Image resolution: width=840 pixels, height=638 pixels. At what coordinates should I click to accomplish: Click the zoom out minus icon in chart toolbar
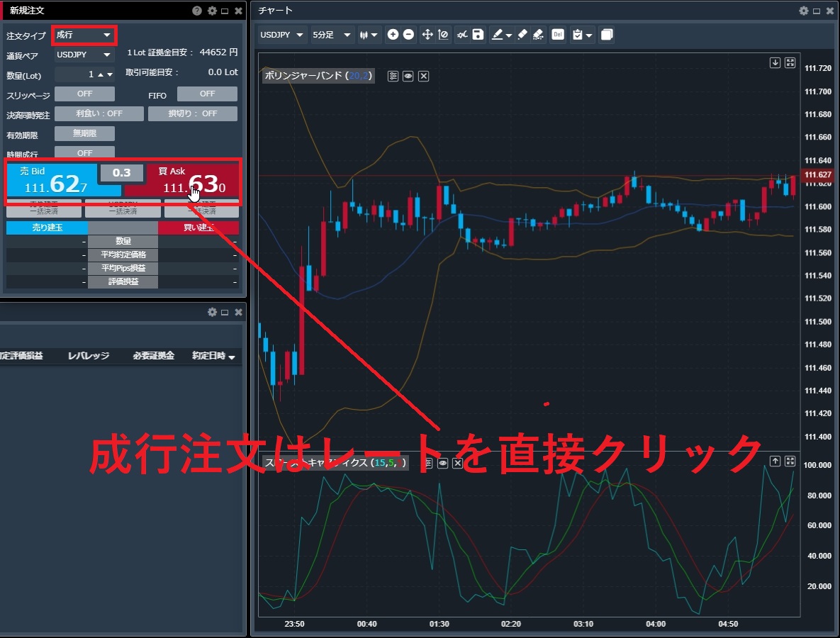pyautogui.click(x=409, y=35)
